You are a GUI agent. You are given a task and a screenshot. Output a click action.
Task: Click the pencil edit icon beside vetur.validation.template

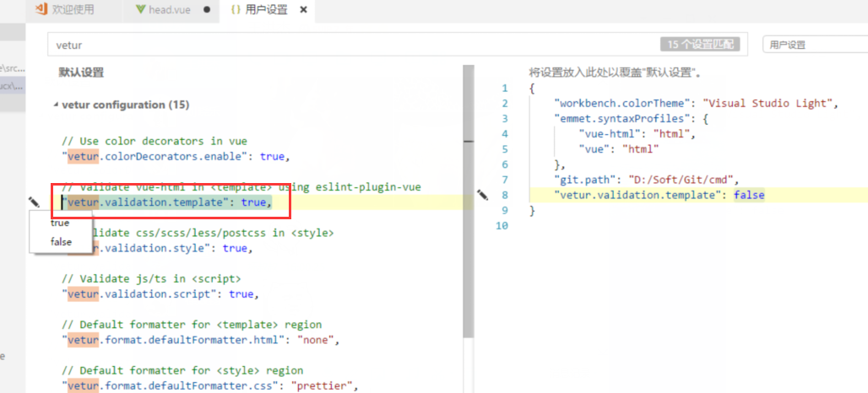pyautogui.click(x=34, y=202)
